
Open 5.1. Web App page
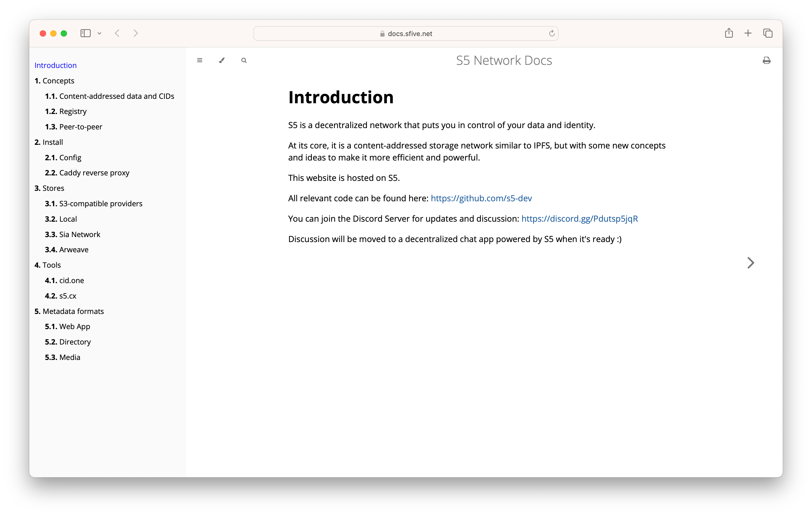point(67,326)
